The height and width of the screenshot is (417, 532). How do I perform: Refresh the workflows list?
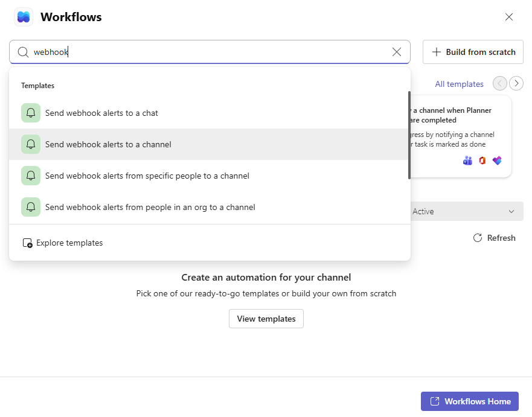pyautogui.click(x=495, y=238)
